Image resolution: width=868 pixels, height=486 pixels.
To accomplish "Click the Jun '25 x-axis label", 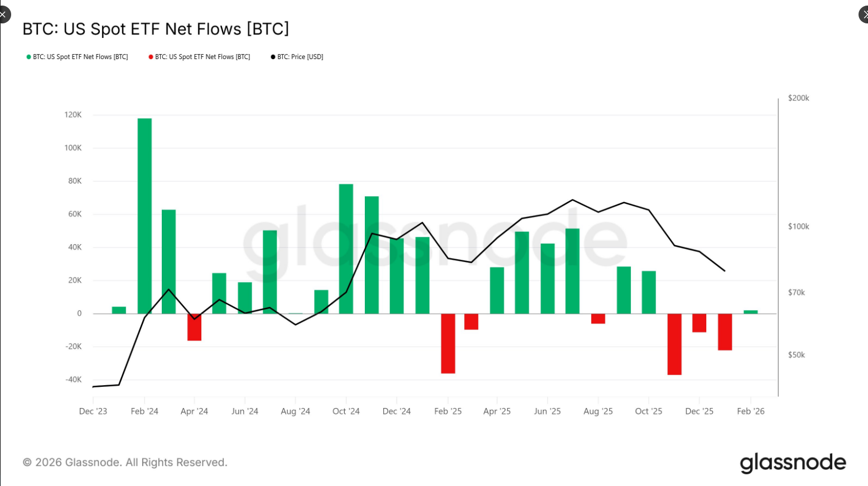I will [x=547, y=411].
